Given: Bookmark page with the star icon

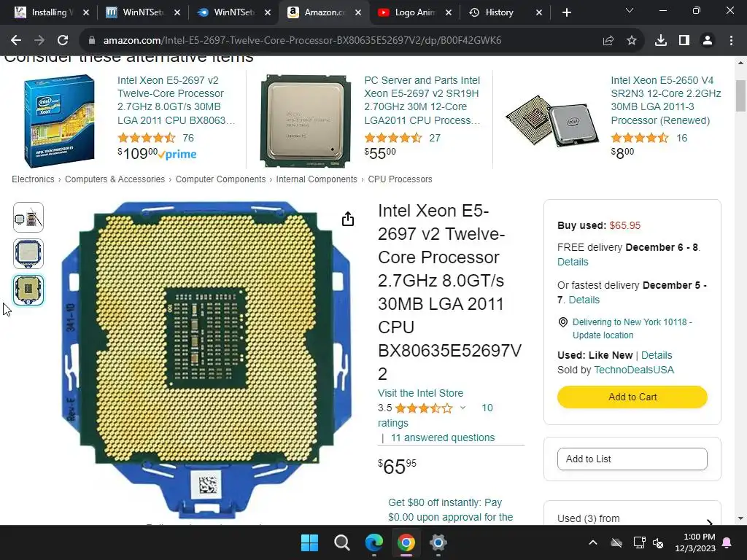Looking at the screenshot, I should (x=632, y=41).
